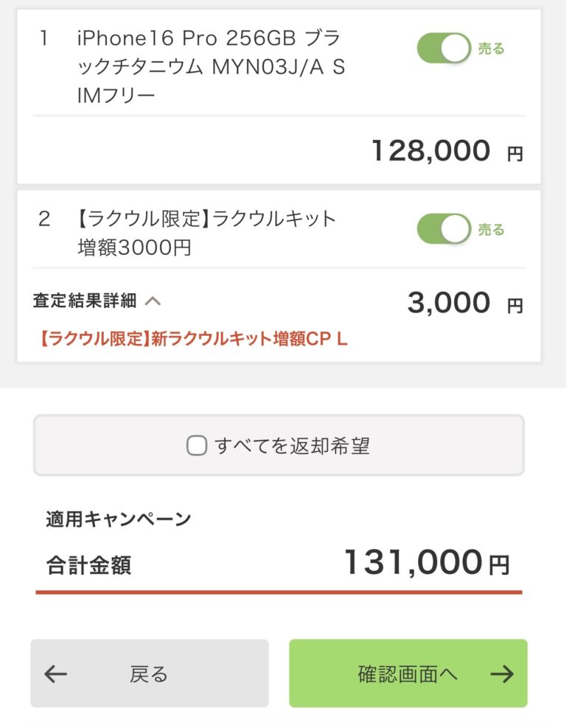
Task: Select the 【ラクウル限定】ラクウルキット item name
Action: [x=206, y=233]
